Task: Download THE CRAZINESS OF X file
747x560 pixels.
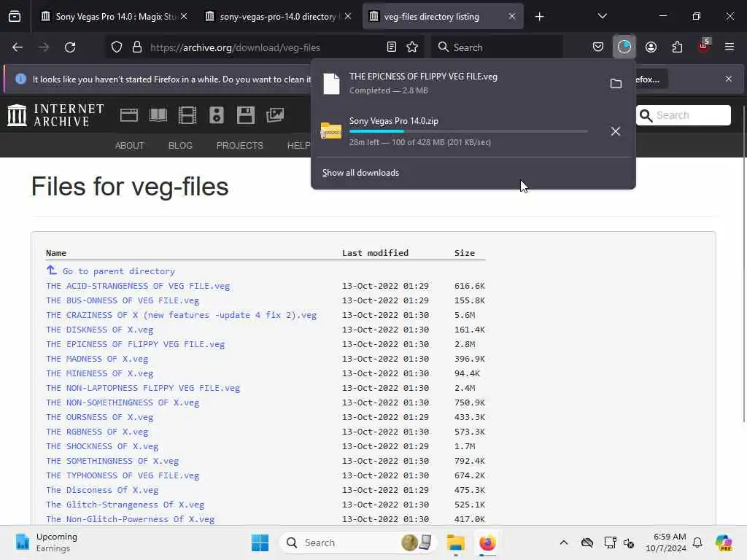Action: [x=181, y=315]
